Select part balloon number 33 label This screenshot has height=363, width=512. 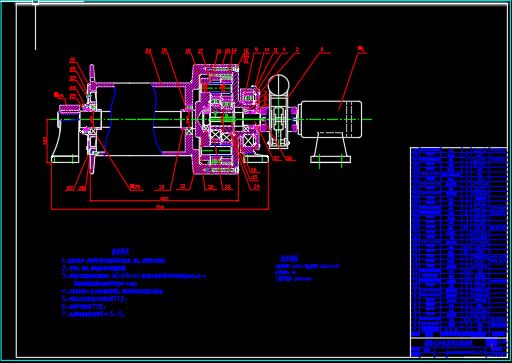[x=228, y=188]
